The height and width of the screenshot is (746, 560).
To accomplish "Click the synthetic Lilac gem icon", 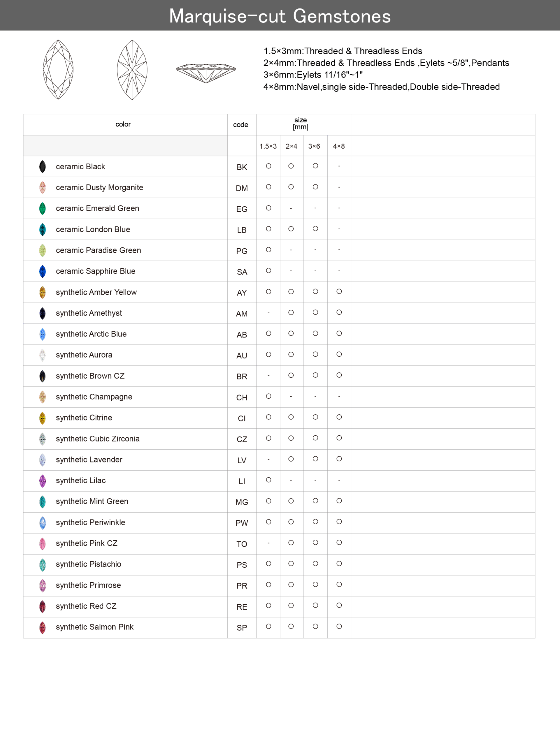I will coord(43,481).
